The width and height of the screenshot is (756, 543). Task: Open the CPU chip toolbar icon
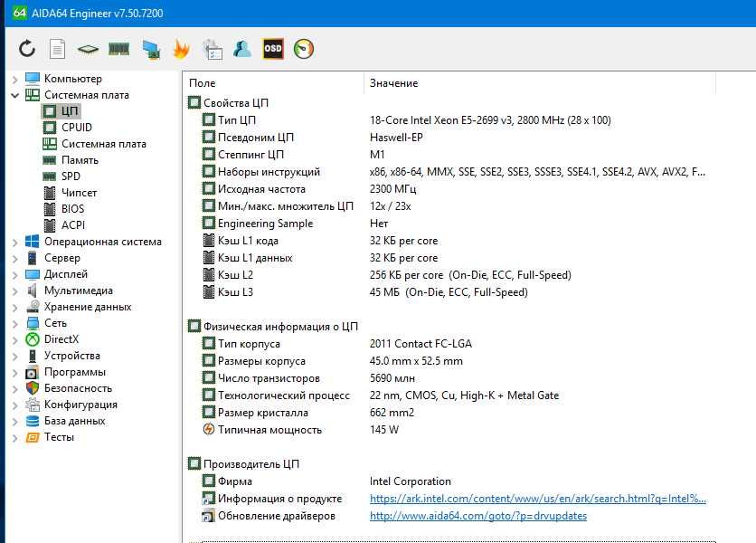(88, 49)
